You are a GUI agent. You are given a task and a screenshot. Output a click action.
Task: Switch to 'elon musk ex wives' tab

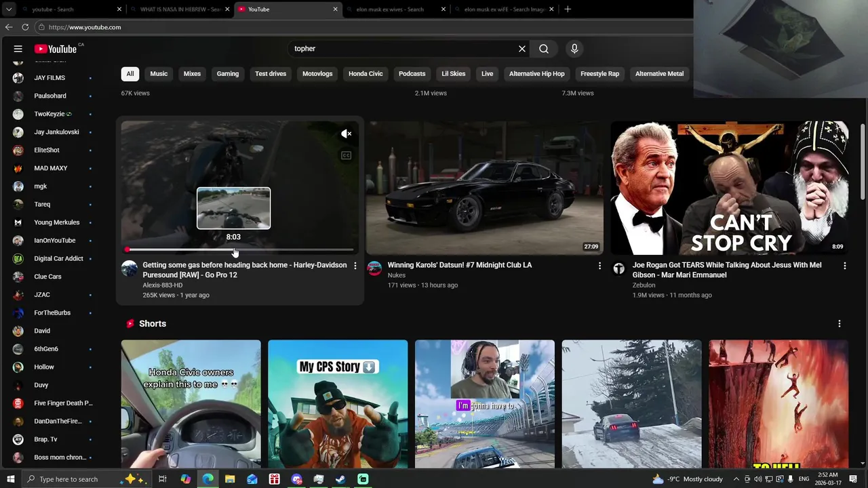coord(396,9)
